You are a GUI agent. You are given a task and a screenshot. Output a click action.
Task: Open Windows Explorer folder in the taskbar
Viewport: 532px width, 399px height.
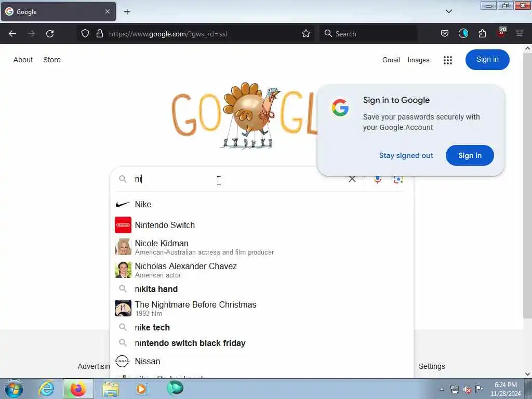(111, 389)
